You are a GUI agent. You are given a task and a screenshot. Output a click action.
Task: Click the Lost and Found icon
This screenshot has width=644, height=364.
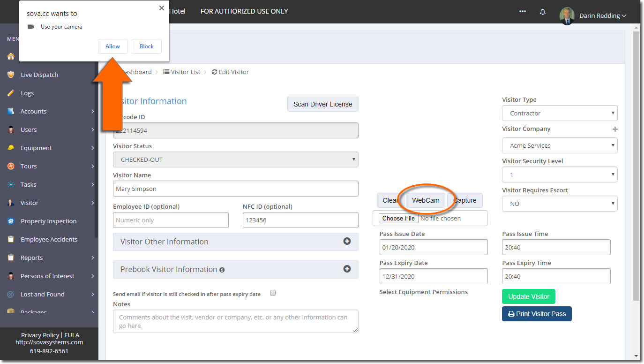coord(11,294)
